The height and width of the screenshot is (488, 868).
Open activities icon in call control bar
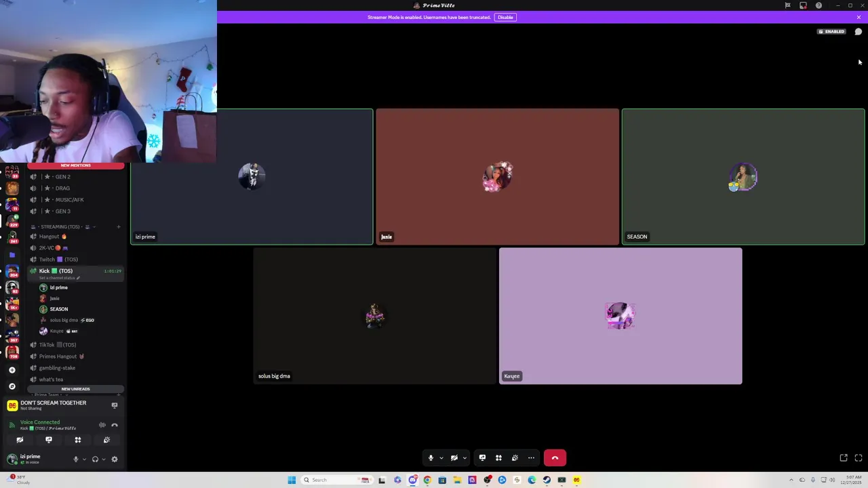498,458
